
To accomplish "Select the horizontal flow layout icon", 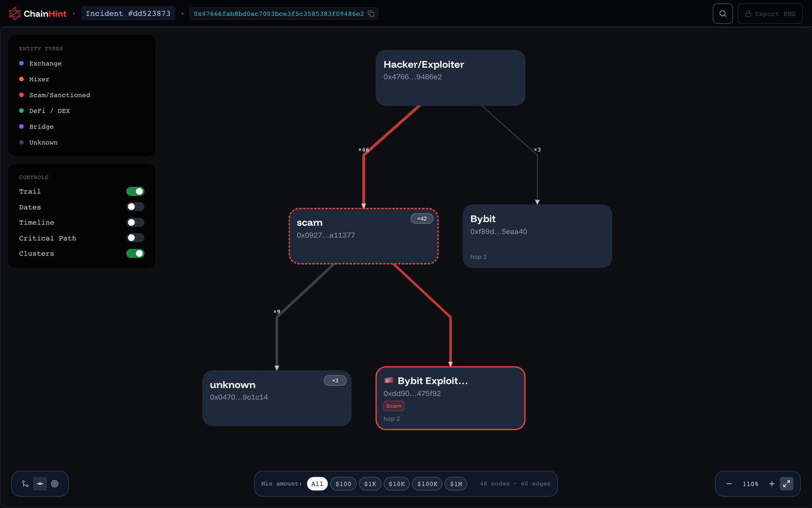I will 40,484.
